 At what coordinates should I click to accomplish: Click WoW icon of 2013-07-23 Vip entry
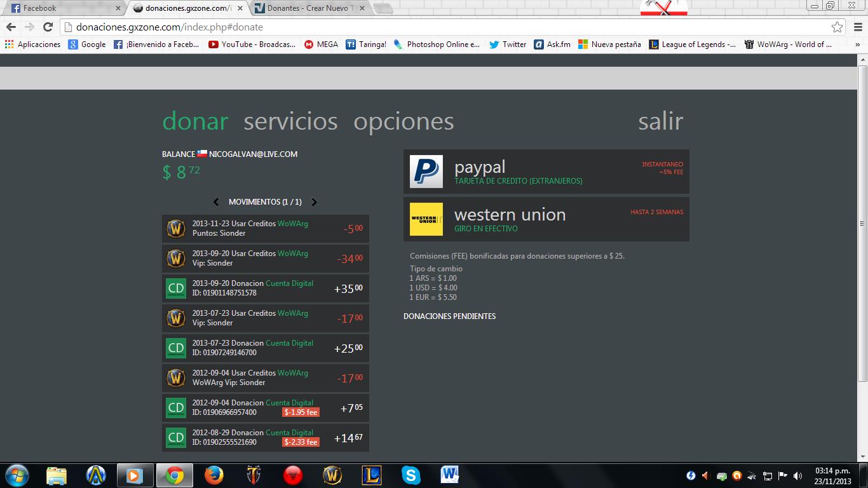(176, 318)
